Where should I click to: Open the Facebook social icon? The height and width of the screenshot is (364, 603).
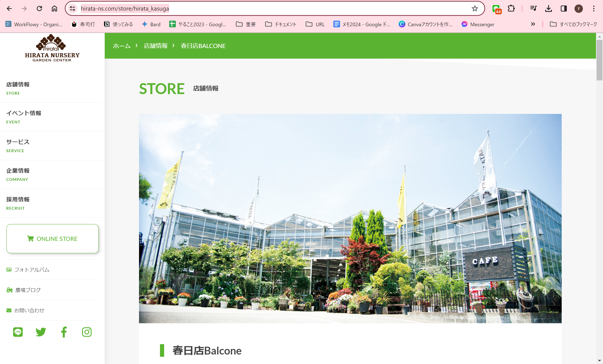pyautogui.click(x=64, y=332)
